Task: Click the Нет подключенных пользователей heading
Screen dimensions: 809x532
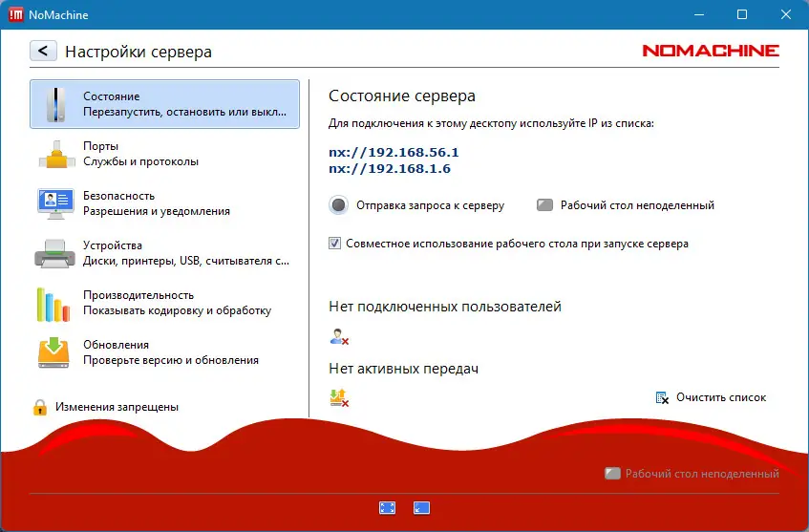Action: (x=445, y=307)
